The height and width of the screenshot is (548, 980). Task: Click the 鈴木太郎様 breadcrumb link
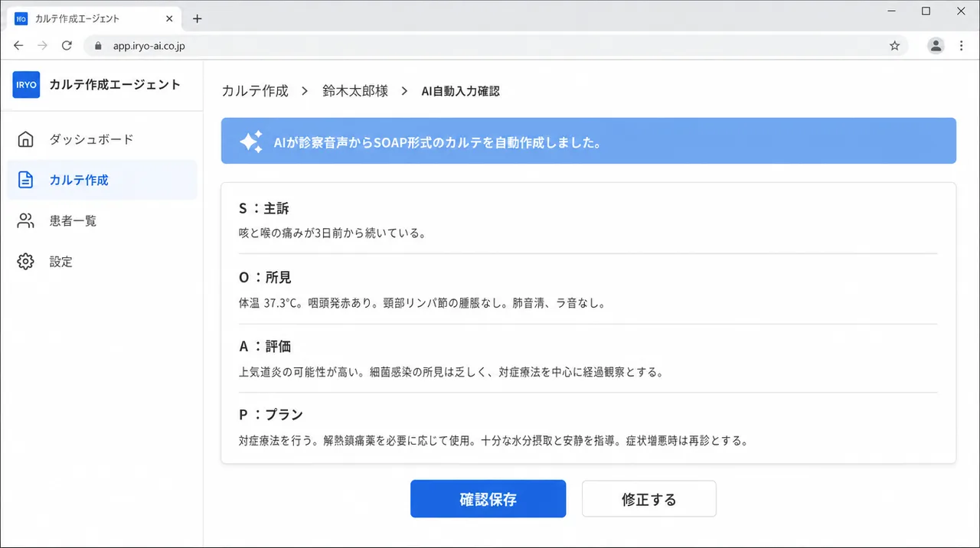coord(355,91)
